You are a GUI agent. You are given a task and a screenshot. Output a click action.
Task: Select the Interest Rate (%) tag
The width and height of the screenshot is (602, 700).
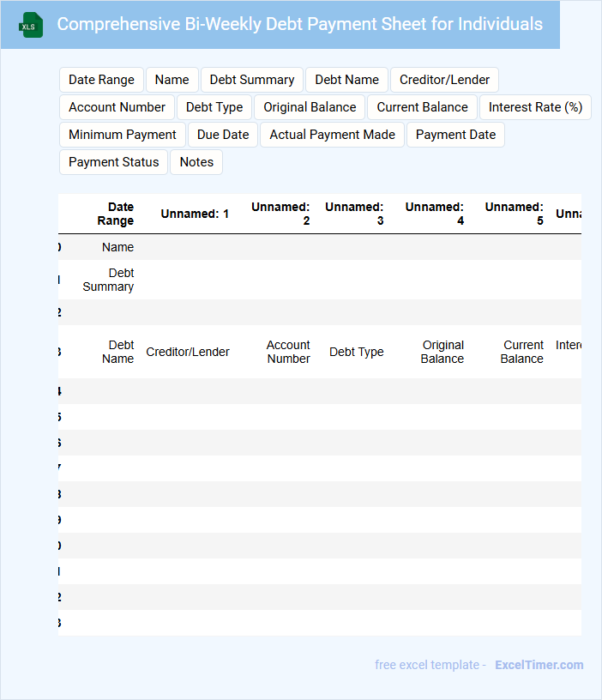[535, 107]
